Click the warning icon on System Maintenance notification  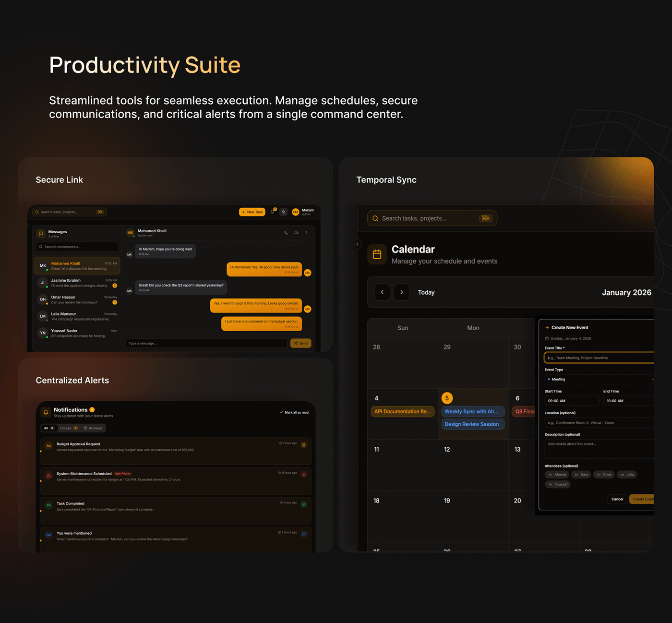coord(304,474)
